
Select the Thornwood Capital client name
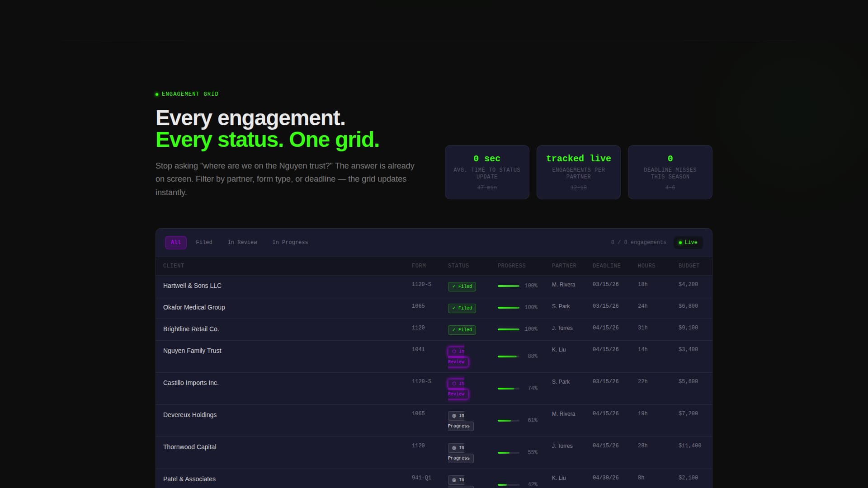(x=190, y=447)
